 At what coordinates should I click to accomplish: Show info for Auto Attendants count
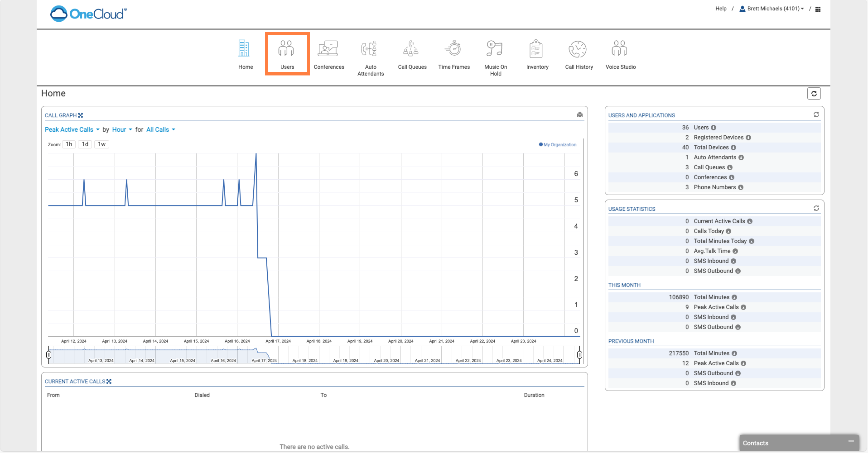coord(741,158)
